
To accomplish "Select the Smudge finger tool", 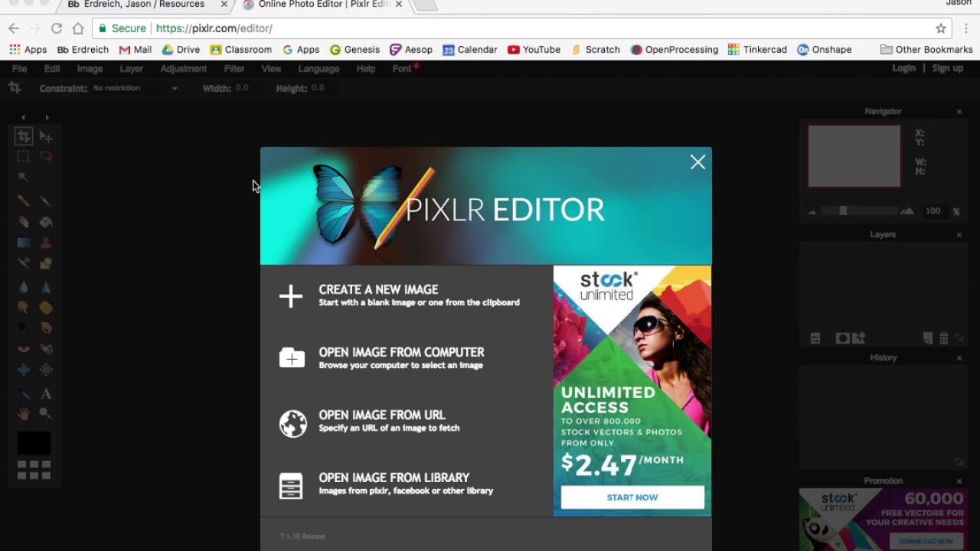I will point(24,308).
